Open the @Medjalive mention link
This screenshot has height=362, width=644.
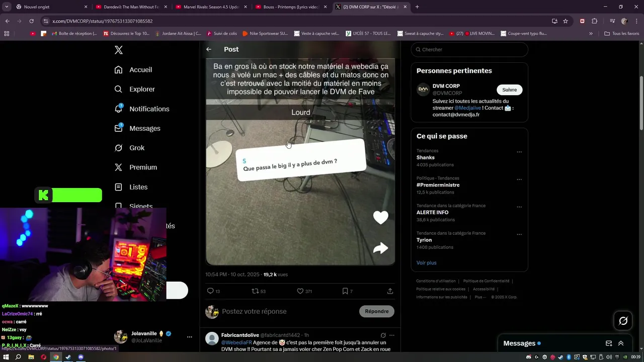click(468, 108)
